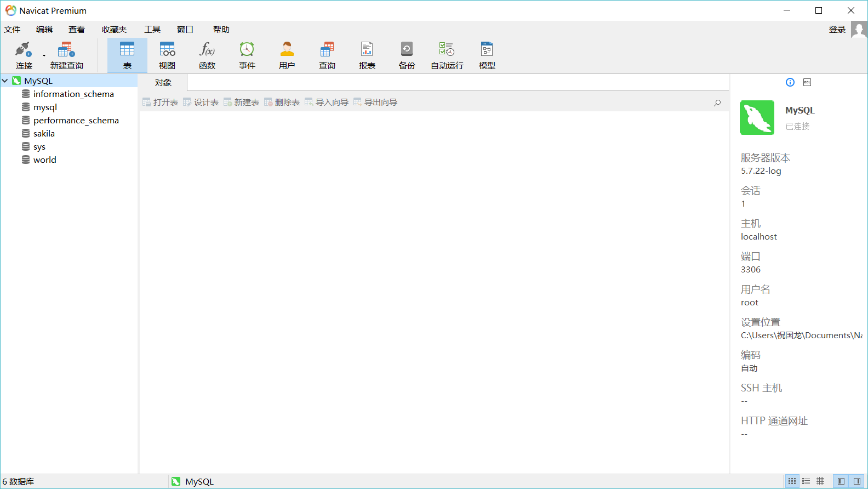
Task: Open the Tools (工具) menu
Action: click(152, 30)
